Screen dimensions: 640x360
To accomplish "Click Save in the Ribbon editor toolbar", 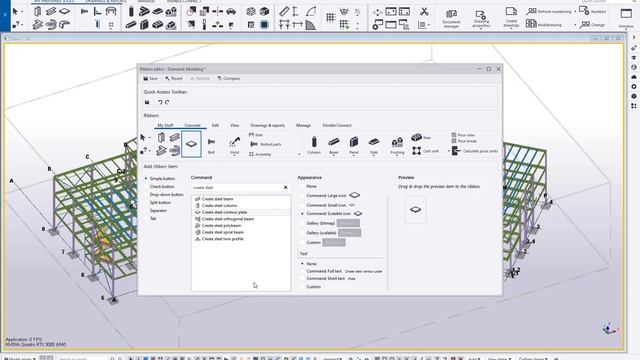I will pos(150,78).
